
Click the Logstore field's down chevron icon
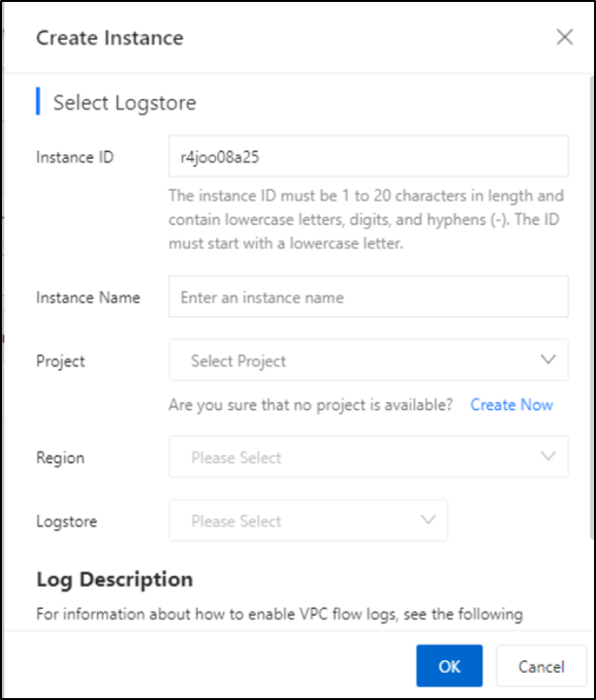coord(428,520)
